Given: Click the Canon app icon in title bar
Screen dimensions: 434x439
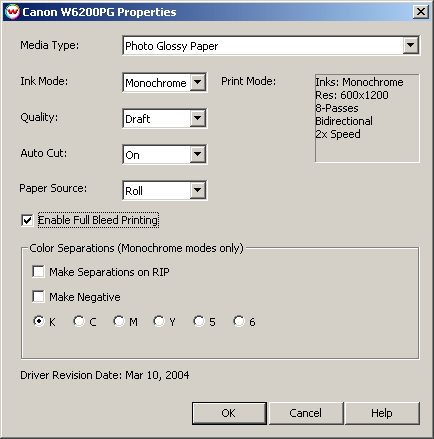Looking at the screenshot, I should (12, 12).
